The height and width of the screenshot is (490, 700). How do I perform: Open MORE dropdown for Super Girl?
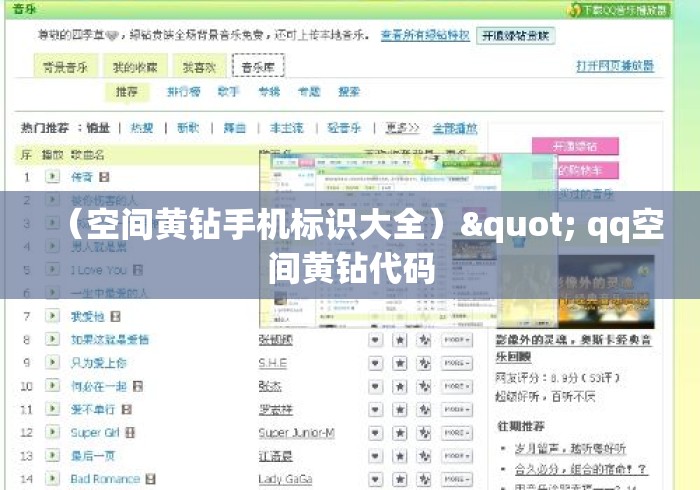[456, 433]
